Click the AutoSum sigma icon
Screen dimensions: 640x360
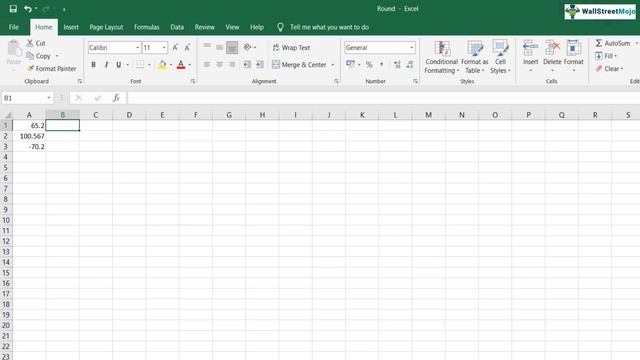pos(599,43)
